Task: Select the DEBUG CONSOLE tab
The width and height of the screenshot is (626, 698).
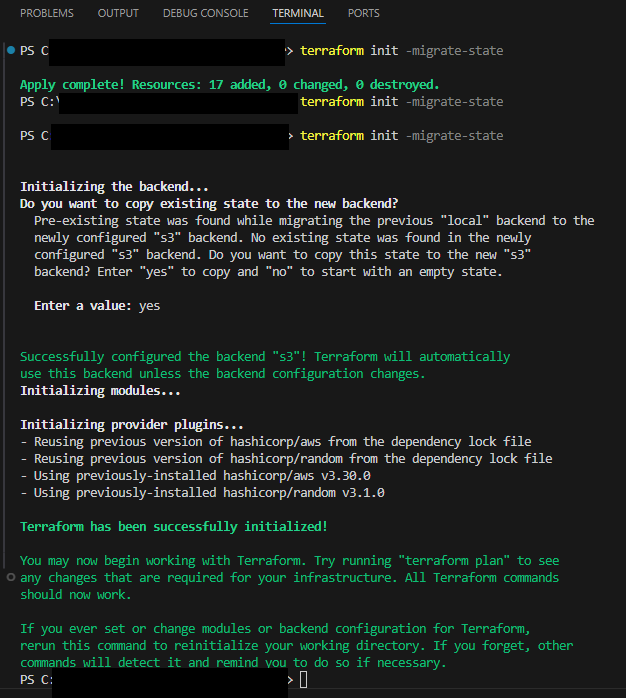Action: 205,13
